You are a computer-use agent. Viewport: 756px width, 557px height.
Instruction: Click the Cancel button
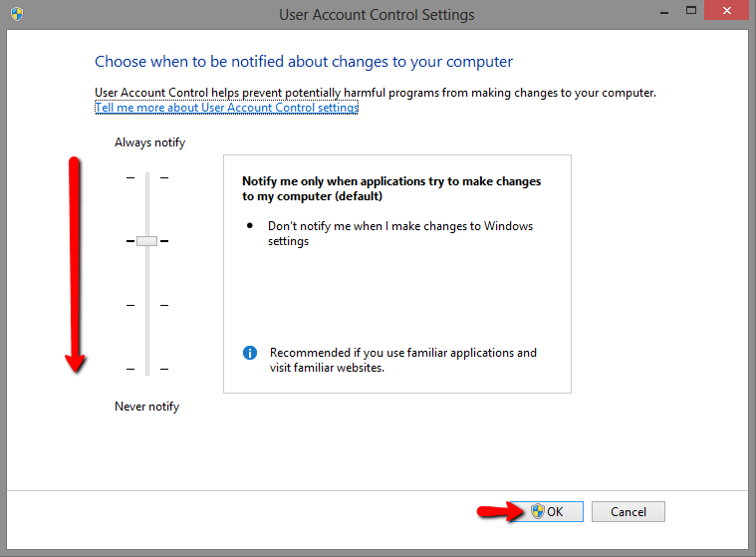[629, 512]
